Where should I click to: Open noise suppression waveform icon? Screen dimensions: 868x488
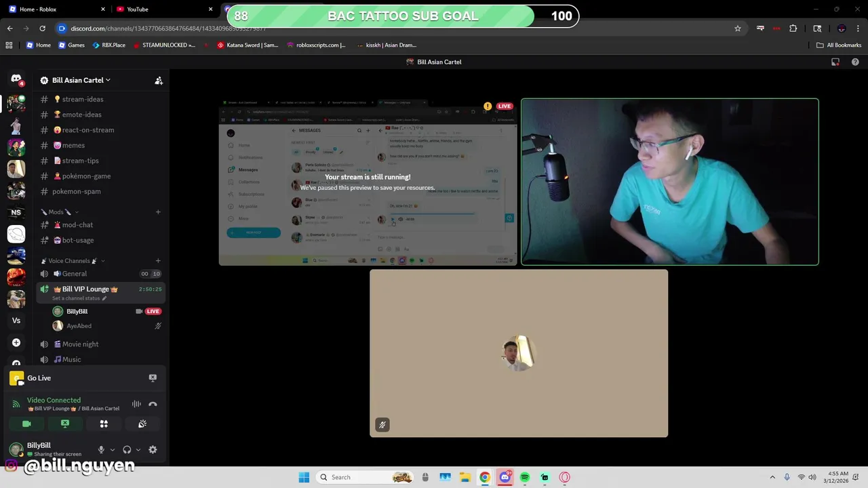tap(136, 404)
